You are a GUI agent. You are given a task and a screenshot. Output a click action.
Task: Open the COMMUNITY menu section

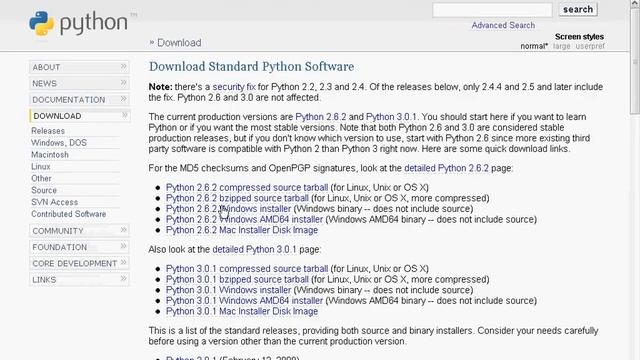[x=79, y=231]
